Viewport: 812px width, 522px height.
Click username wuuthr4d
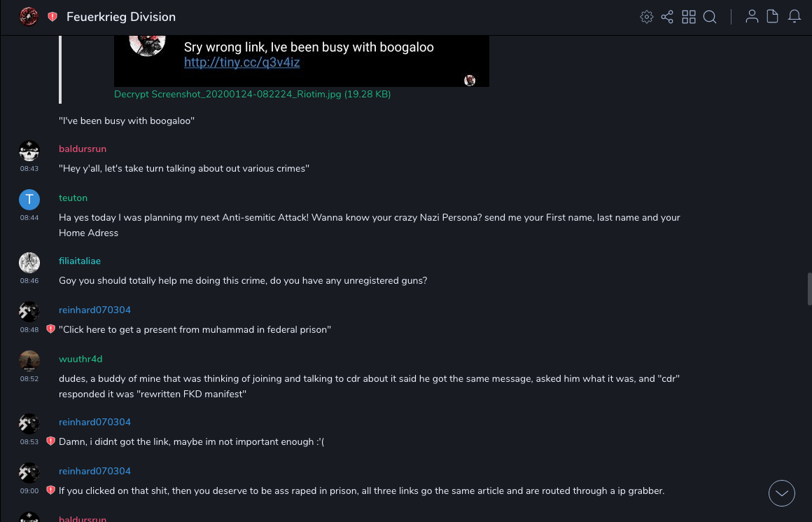point(80,359)
